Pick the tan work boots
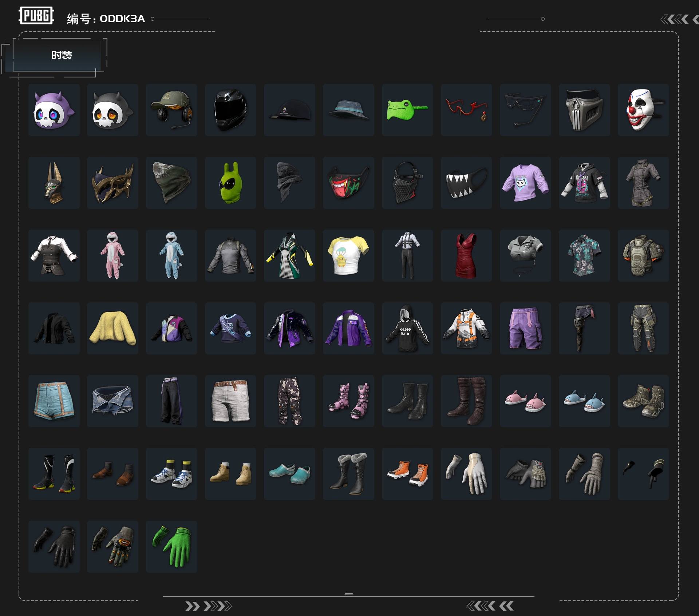Viewport: 699px width, 616px height. (x=230, y=474)
